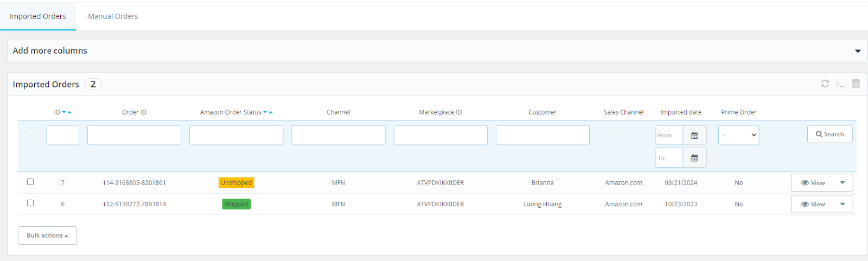Open the From date calendar picker
The height and width of the screenshot is (261, 868).
coord(694,136)
